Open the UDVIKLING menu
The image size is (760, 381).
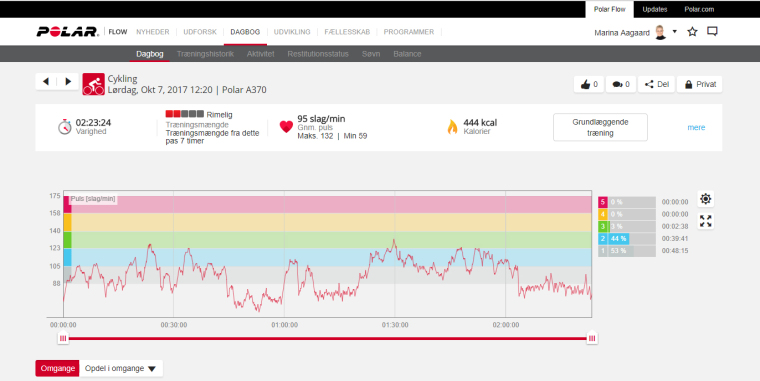[292, 32]
